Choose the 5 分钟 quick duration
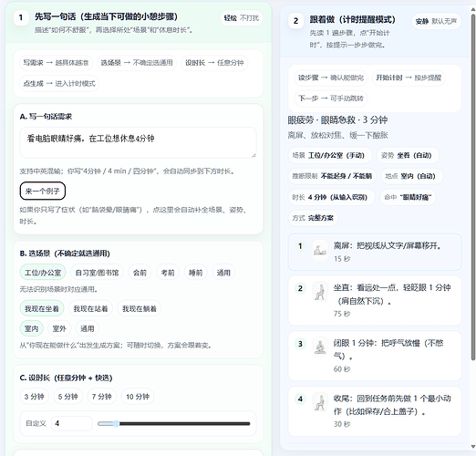 (67, 397)
